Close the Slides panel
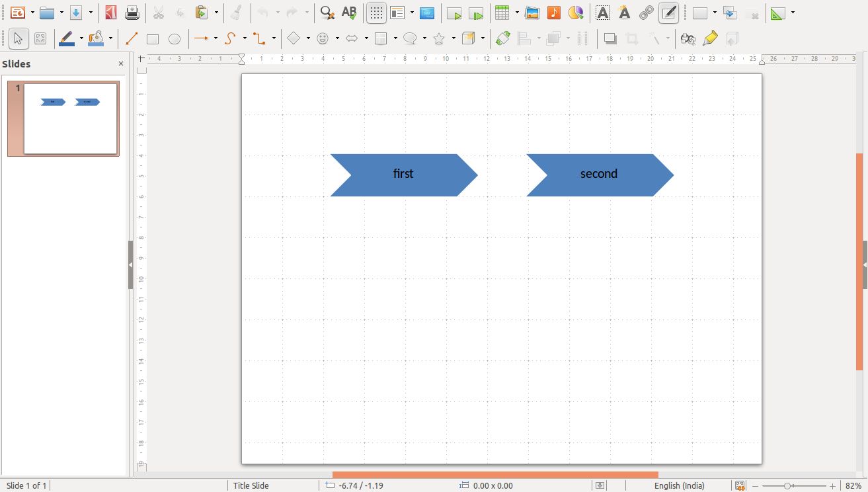The width and height of the screenshot is (868, 492). [x=121, y=64]
